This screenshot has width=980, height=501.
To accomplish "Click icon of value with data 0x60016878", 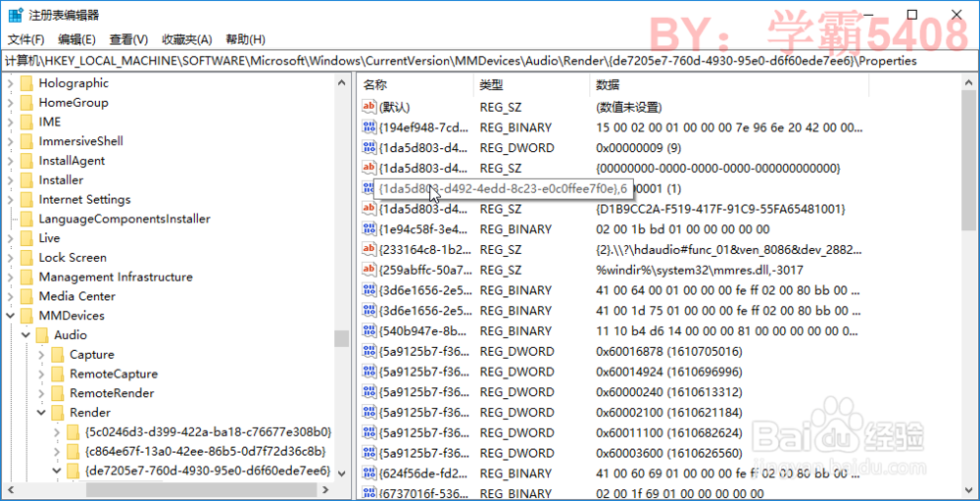I will tap(369, 352).
